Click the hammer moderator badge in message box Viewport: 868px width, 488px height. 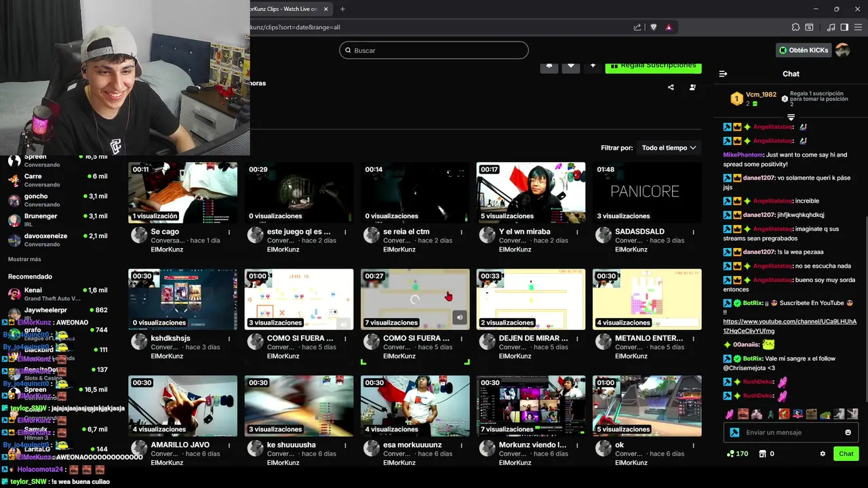734,432
